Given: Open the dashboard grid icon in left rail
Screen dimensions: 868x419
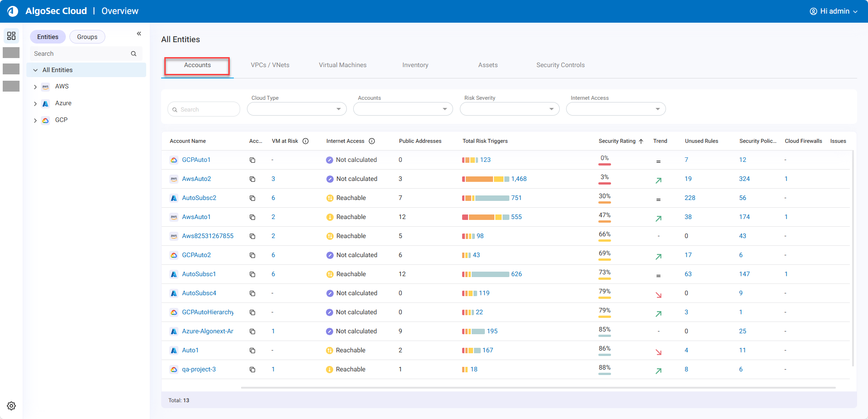Looking at the screenshot, I should click(11, 36).
